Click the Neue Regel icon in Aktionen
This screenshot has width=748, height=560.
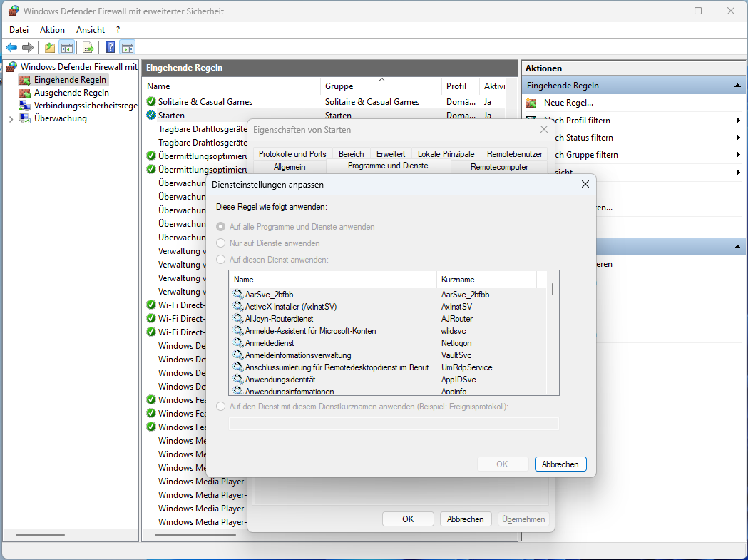(x=531, y=103)
